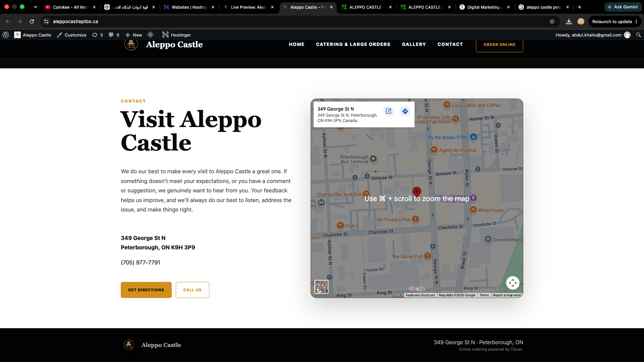
Task: Click the Aleppo Castle header logo
Action: point(131,45)
